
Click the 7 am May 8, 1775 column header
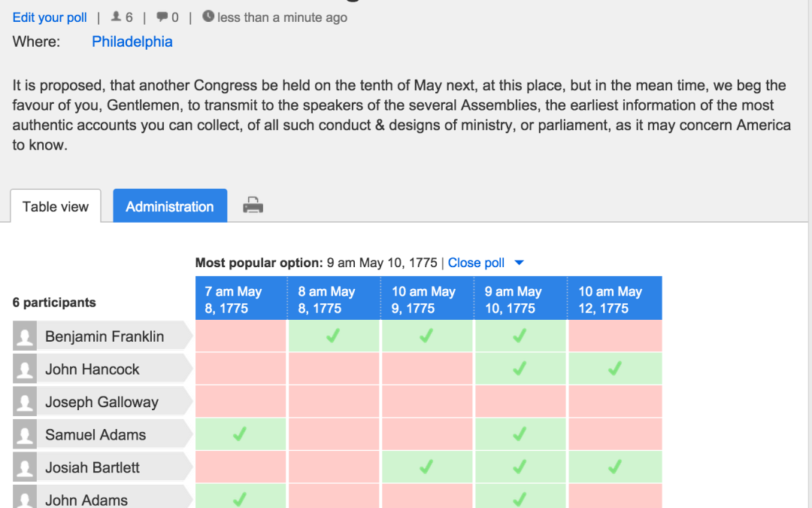241,299
